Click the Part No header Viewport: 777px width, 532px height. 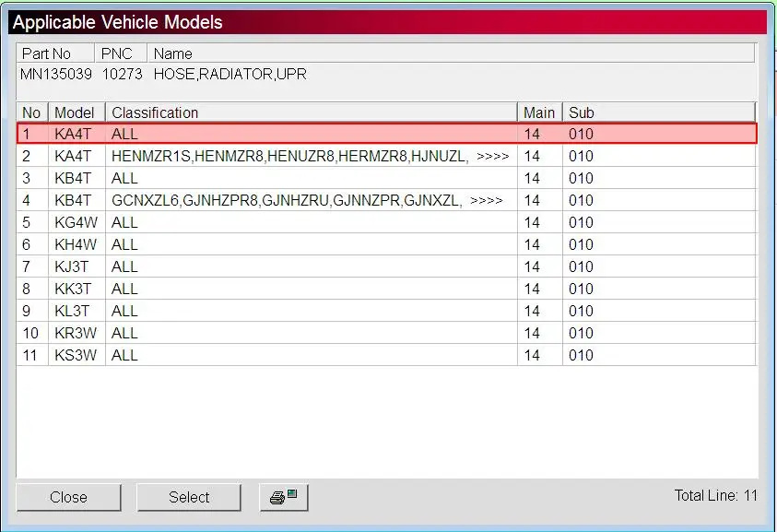[55, 53]
